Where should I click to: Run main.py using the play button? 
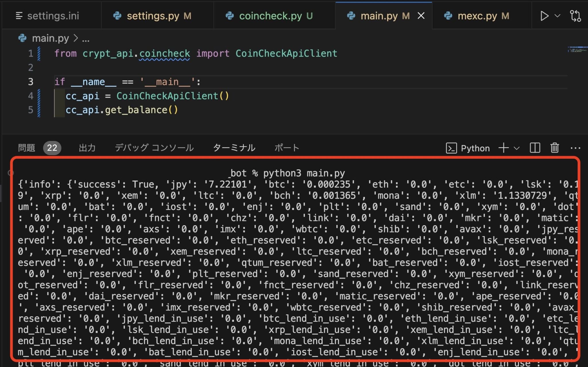pyautogui.click(x=544, y=16)
